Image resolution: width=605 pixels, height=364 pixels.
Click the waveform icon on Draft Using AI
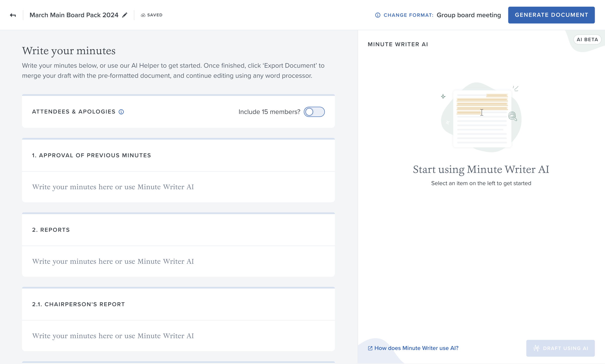tap(536, 348)
